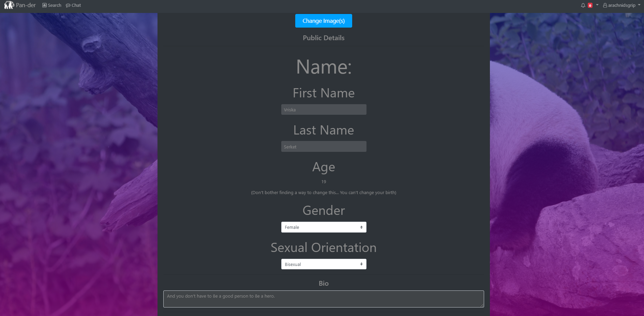Open the Chat page from the navbar
The image size is (644, 316).
pyautogui.click(x=76, y=5)
